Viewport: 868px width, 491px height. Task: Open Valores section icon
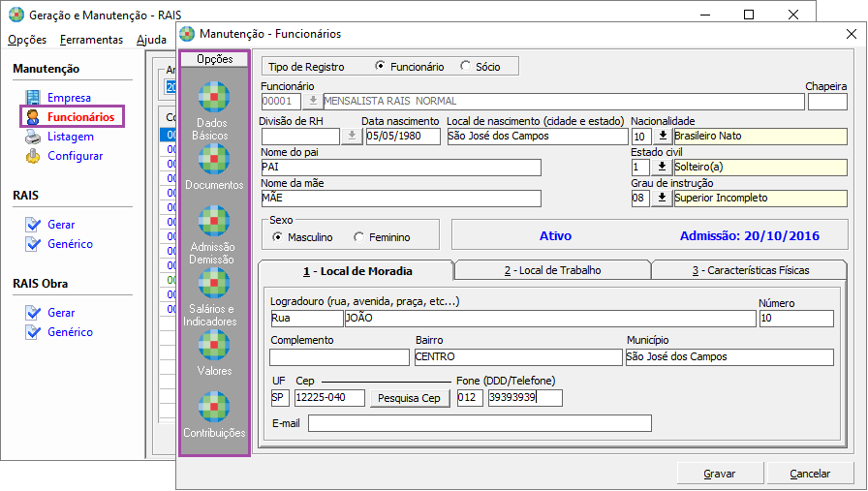pyautogui.click(x=214, y=345)
